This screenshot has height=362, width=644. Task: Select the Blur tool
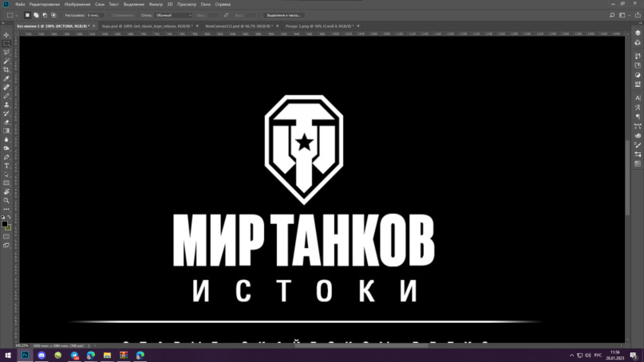coord(6,140)
